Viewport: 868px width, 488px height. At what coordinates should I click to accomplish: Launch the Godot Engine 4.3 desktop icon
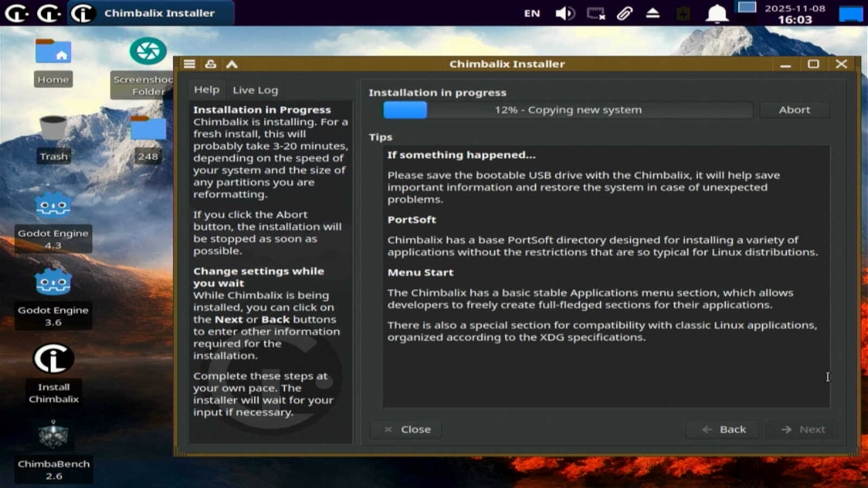53,221
